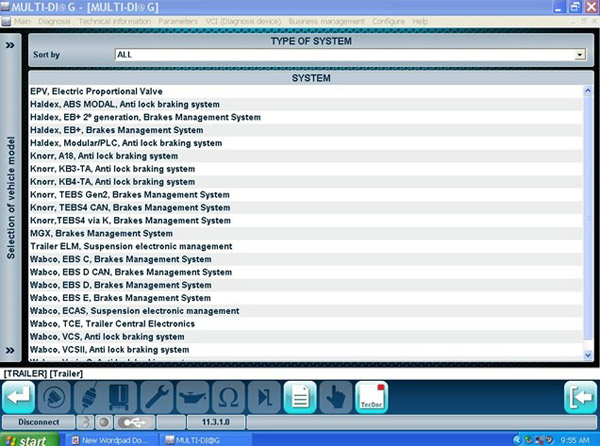Expand side panel with bottom double-arrow
600x446 pixels.
[x=10, y=349]
